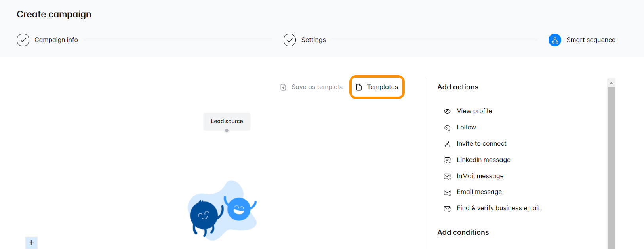The height and width of the screenshot is (249, 644).
Task: Click the Find & verify business email icon
Action: (447, 209)
